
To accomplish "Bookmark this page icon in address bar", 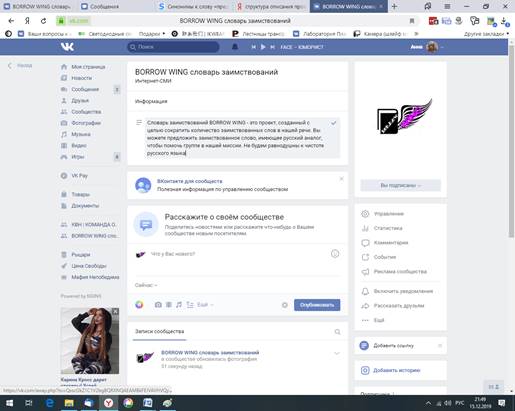I will tap(412, 21).
